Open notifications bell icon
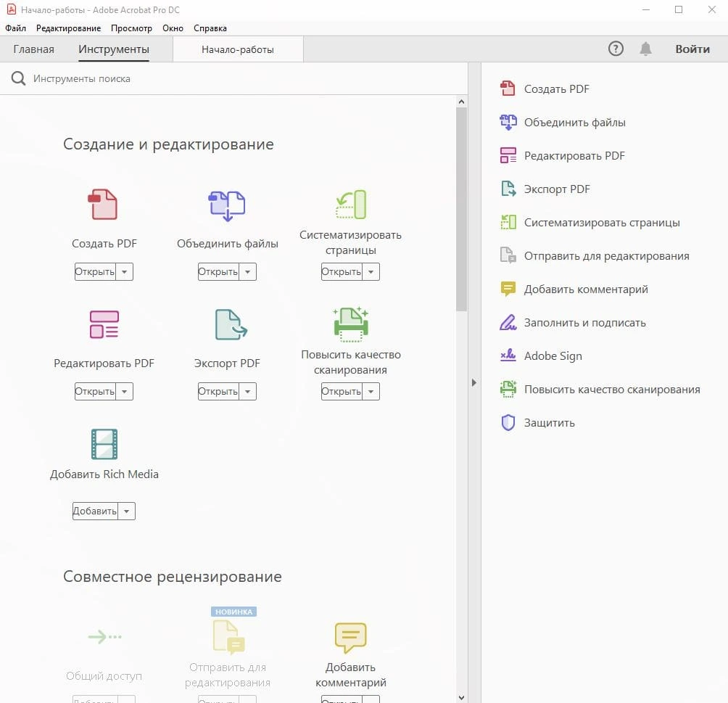 (645, 49)
